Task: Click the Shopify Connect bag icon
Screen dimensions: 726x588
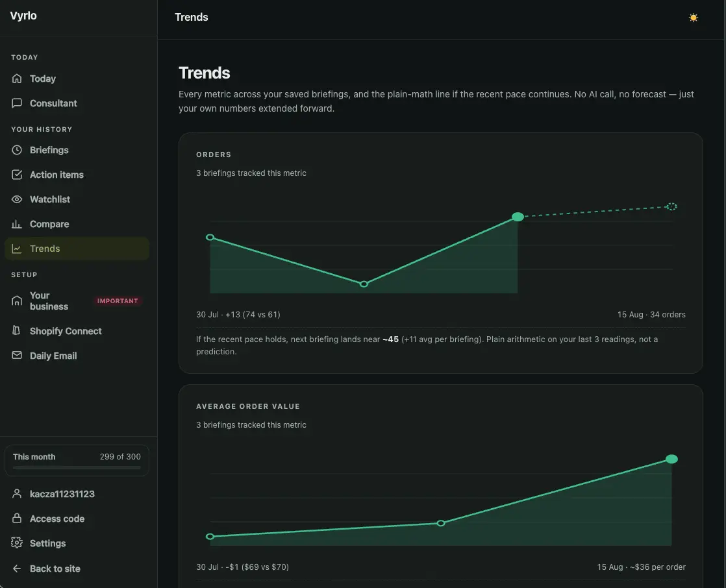Action: 17,331
